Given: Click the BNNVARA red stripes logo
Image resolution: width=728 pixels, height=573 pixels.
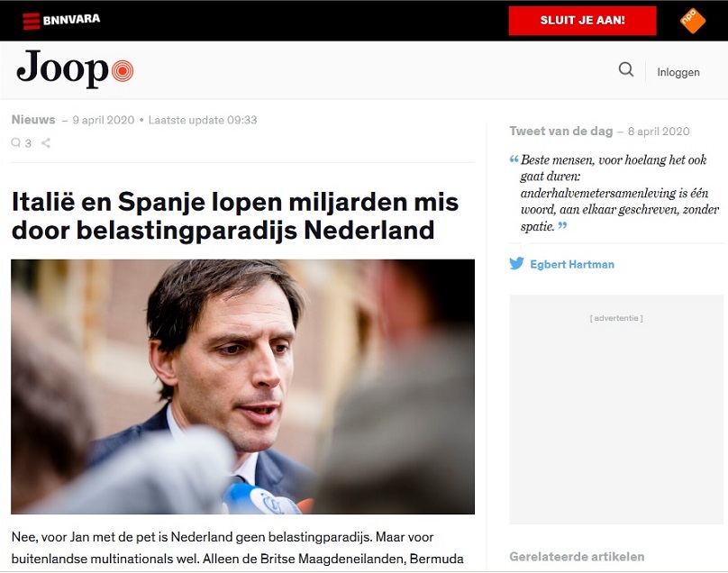Looking at the screenshot, I should [32, 21].
